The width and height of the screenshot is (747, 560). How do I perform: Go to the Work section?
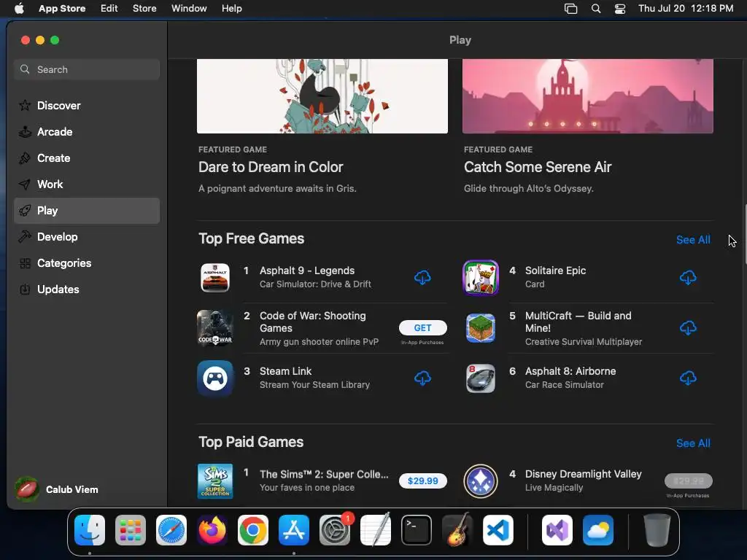tap(87, 184)
